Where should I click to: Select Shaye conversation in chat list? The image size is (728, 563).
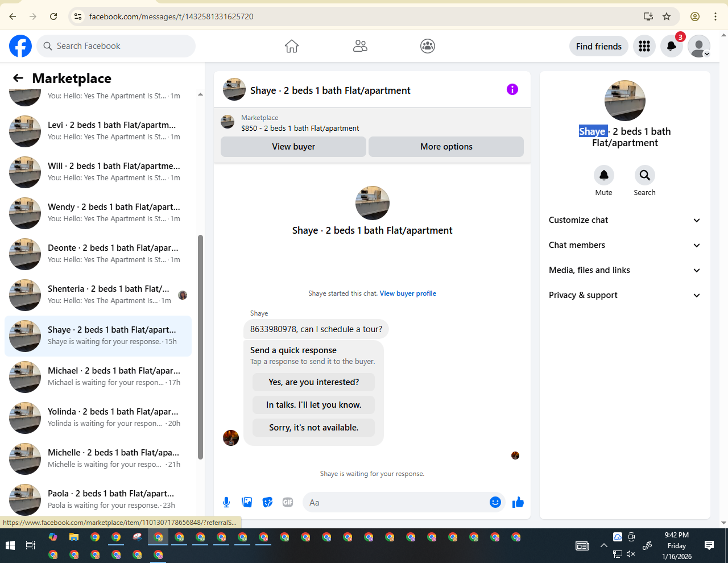98,336
